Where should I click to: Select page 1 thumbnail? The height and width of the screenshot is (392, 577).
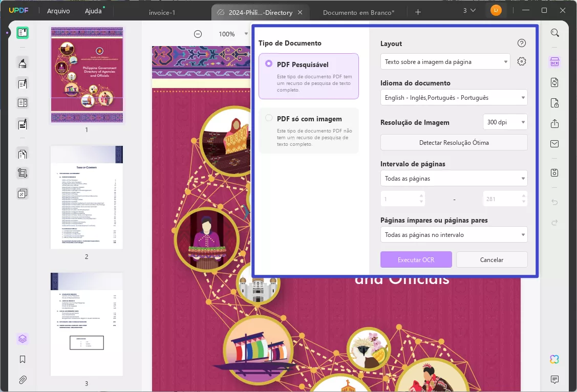click(87, 75)
